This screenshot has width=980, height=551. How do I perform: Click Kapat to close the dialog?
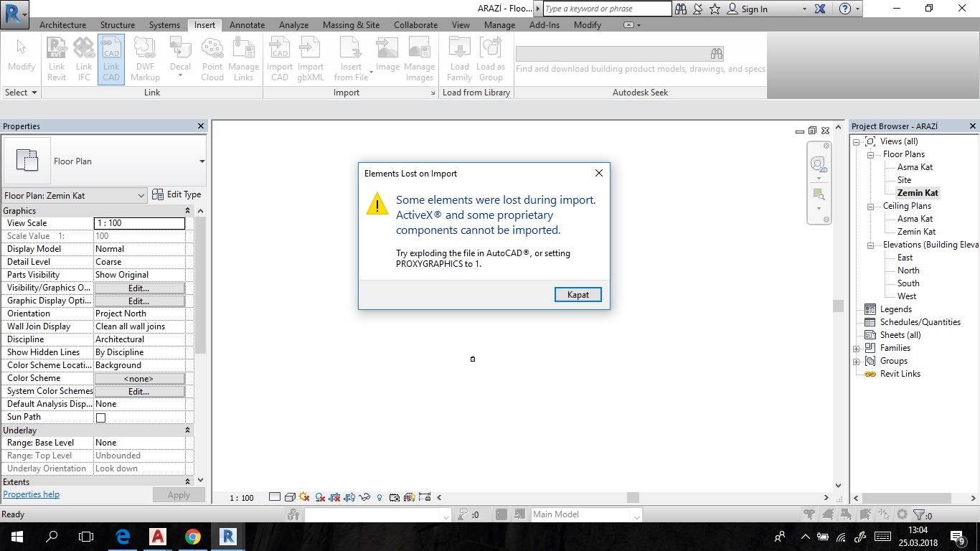(x=578, y=295)
